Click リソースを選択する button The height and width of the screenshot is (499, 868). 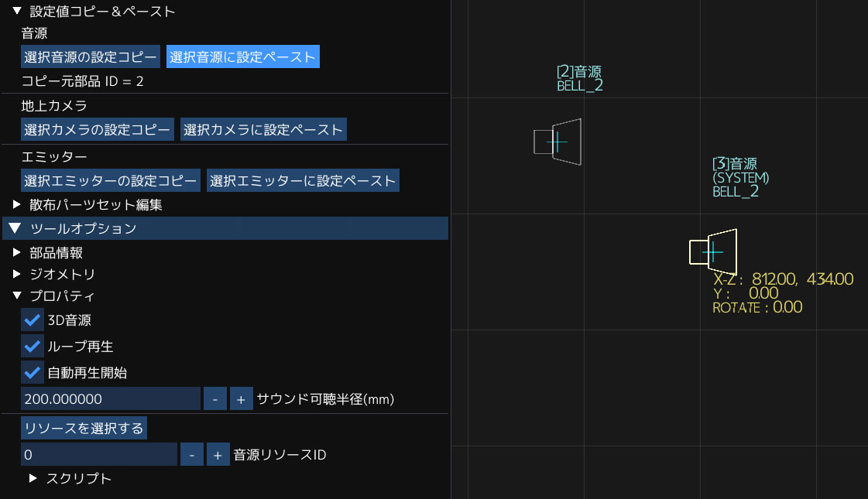coord(84,428)
